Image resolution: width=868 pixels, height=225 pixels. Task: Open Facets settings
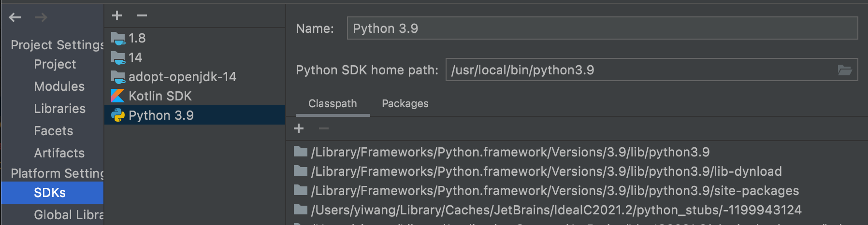[x=53, y=131]
